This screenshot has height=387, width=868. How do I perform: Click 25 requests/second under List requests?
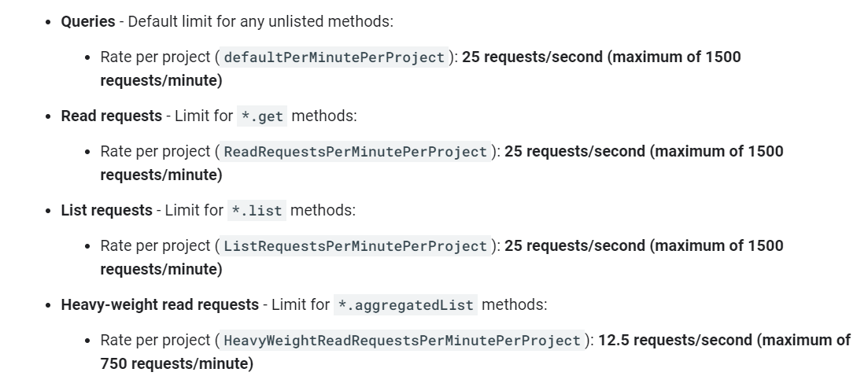coord(574,246)
